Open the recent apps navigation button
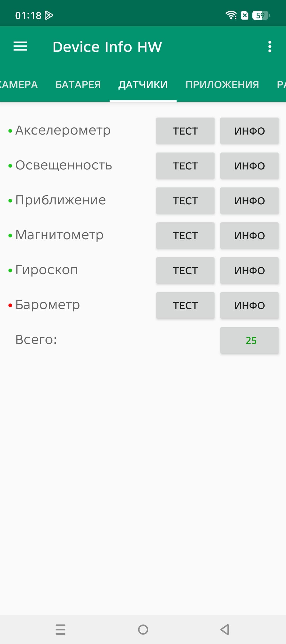286x644 pixels. click(x=61, y=629)
